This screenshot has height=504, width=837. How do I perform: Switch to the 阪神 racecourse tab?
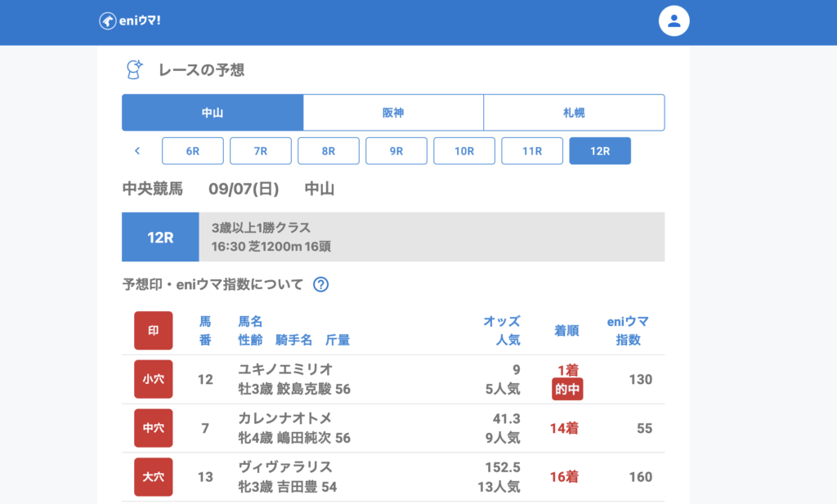coord(393,113)
